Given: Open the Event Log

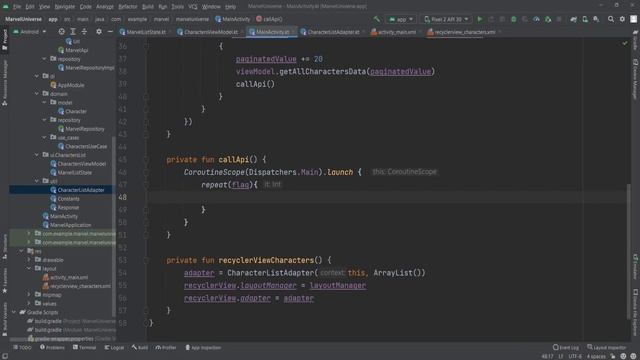Looking at the screenshot, I should [x=565, y=348].
